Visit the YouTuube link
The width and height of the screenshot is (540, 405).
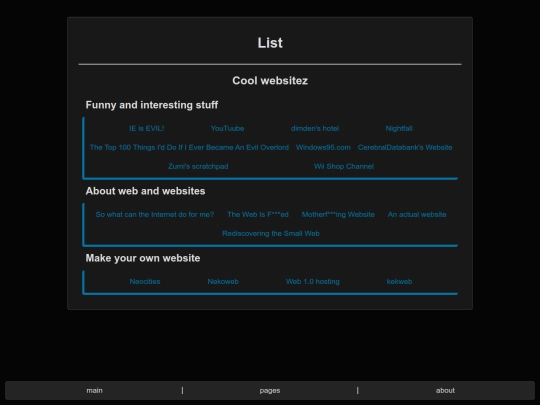[228, 128]
